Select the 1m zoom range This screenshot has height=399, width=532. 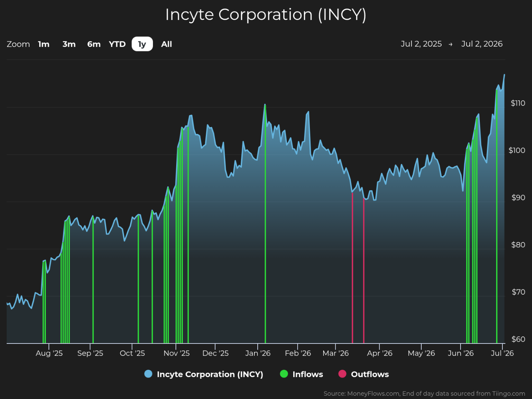44,44
